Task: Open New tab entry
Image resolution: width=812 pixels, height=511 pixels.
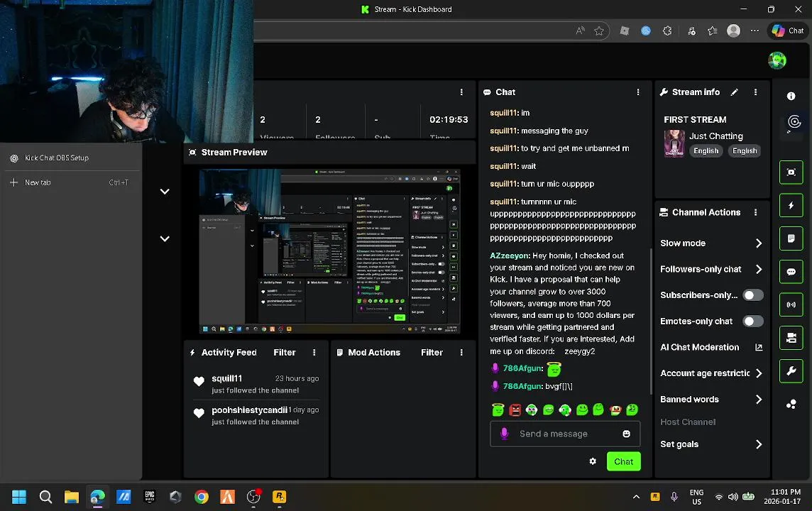Action: [70, 183]
